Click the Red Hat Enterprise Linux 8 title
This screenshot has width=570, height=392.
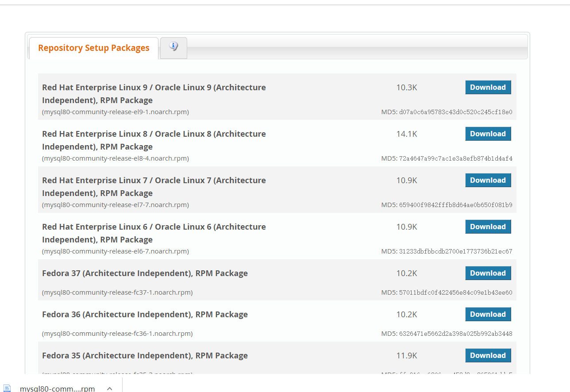click(154, 140)
